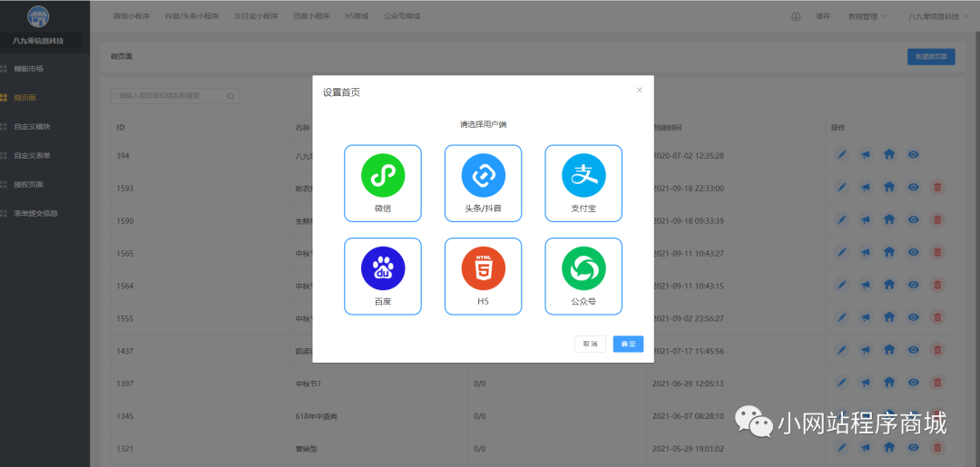Open 自定义表单 in the sidebar
This screenshot has height=467, width=980.
click(32, 155)
